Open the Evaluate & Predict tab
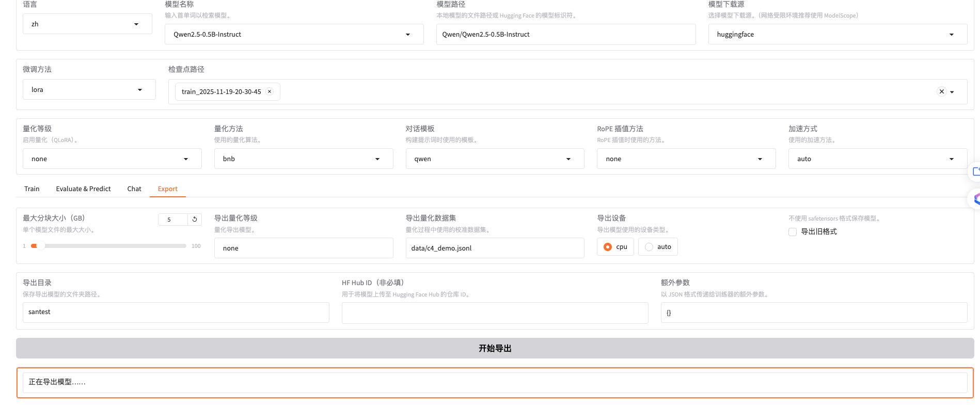 tap(83, 189)
